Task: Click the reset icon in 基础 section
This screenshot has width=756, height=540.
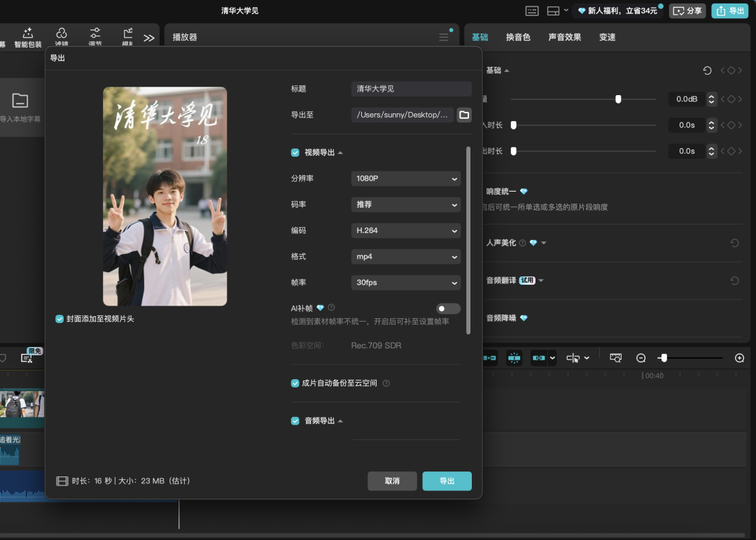Action: tap(707, 71)
